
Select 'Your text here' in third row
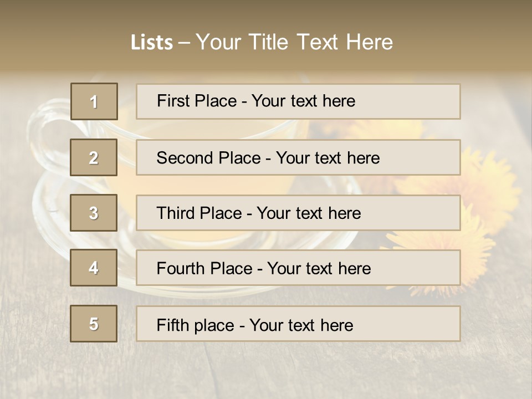[x=309, y=213]
